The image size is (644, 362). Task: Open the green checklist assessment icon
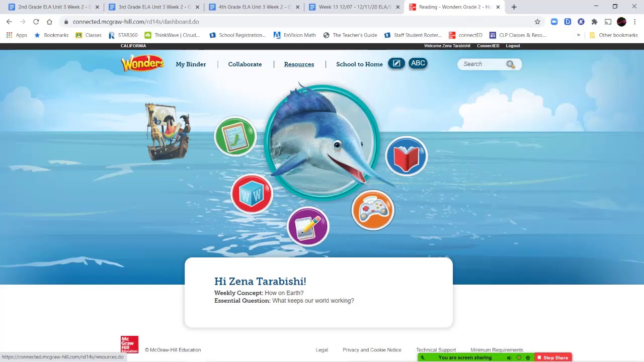235,136
